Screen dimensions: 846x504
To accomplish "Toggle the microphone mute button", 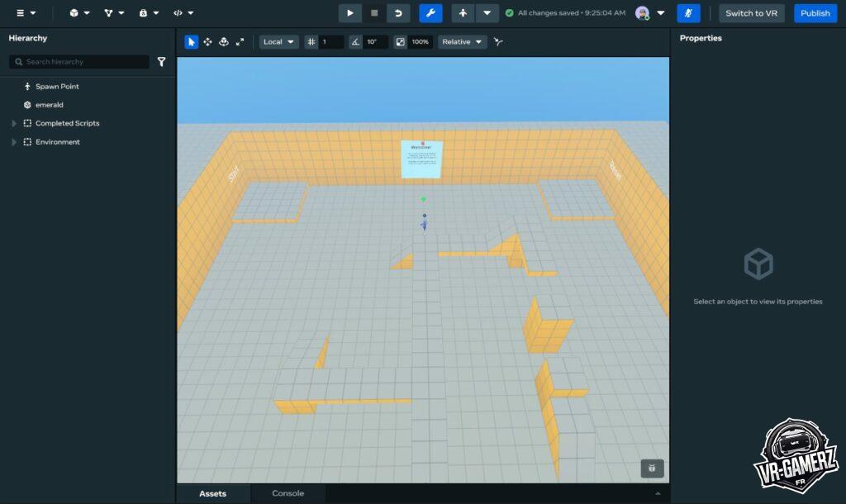I will (688, 13).
